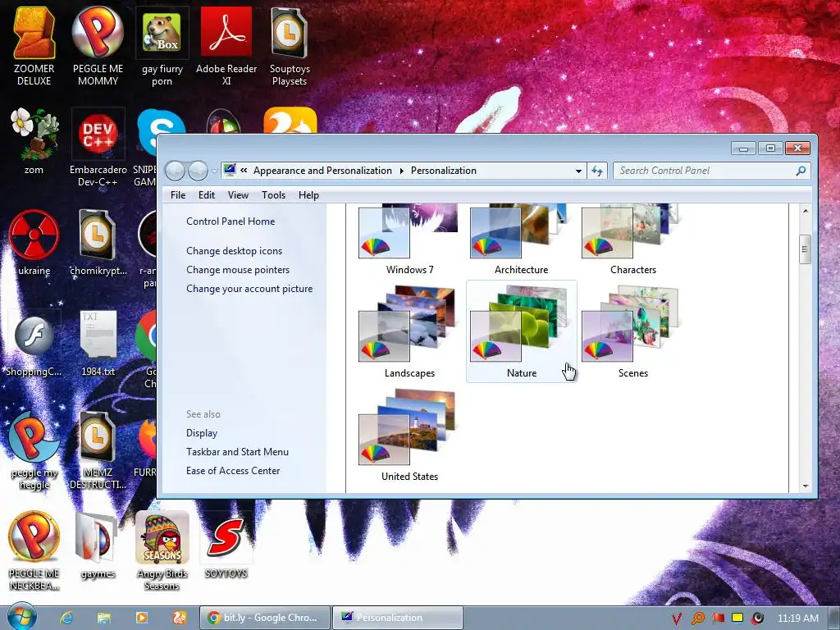Go to Control Panel Home
840x630 pixels.
231,221
